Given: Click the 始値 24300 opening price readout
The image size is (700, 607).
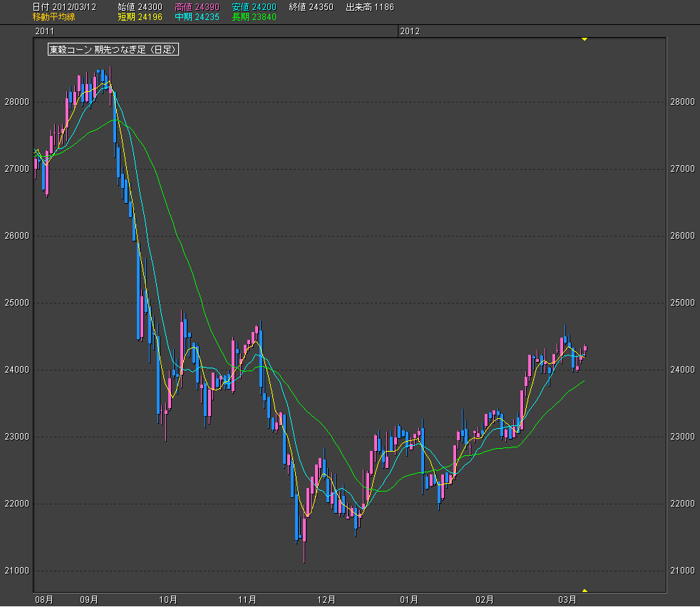Looking at the screenshot, I should click(x=140, y=7).
